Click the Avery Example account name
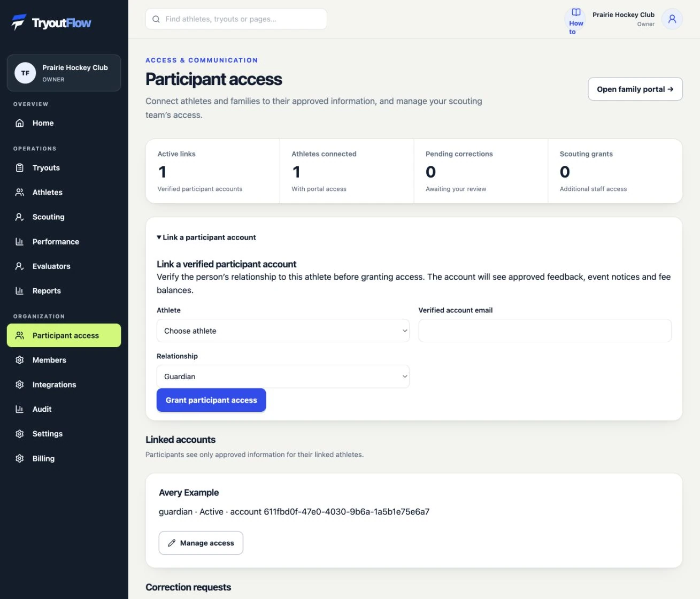This screenshot has width=700, height=599. (x=189, y=493)
